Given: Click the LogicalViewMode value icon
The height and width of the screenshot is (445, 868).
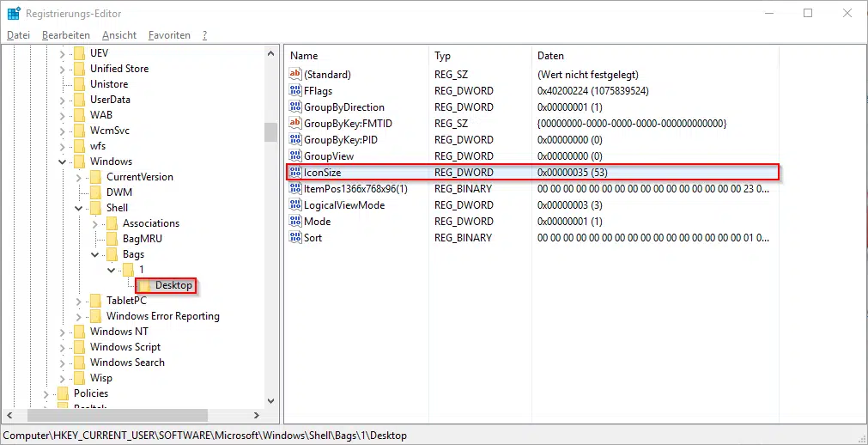Looking at the screenshot, I should click(x=295, y=205).
